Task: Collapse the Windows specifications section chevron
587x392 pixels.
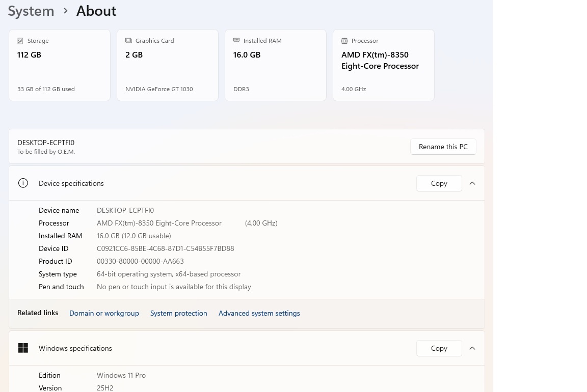Action: coord(472,348)
